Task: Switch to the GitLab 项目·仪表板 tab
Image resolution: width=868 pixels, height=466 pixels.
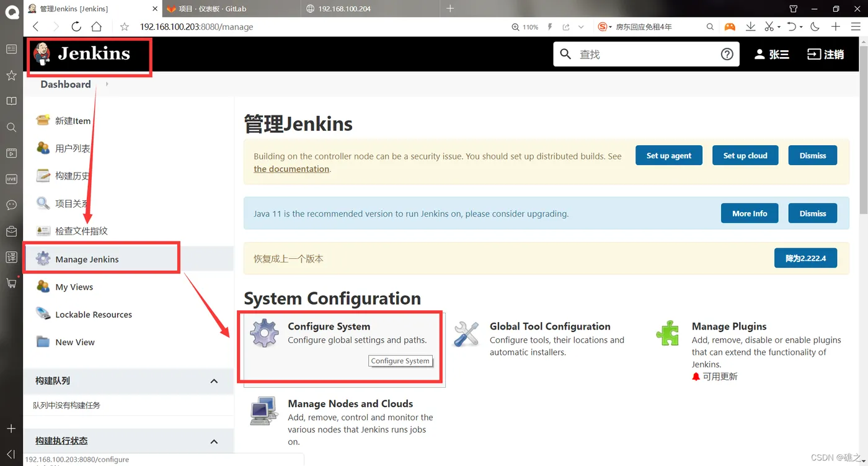Action: pos(230,9)
